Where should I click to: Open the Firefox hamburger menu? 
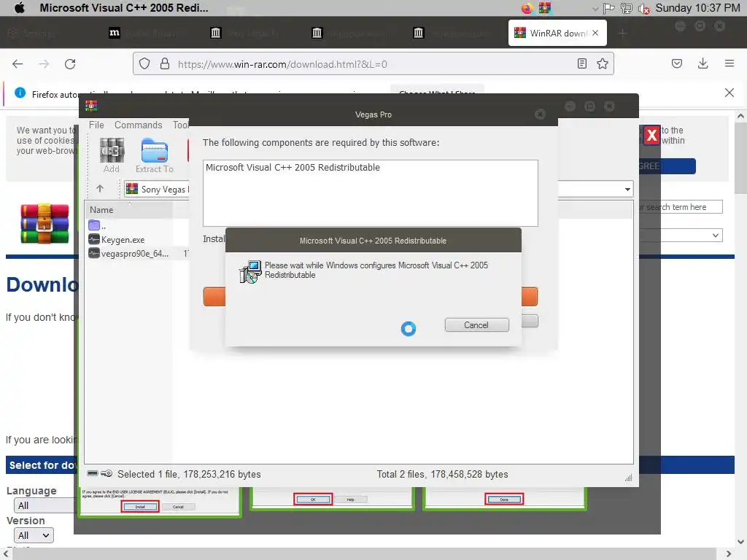pos(729,63)
